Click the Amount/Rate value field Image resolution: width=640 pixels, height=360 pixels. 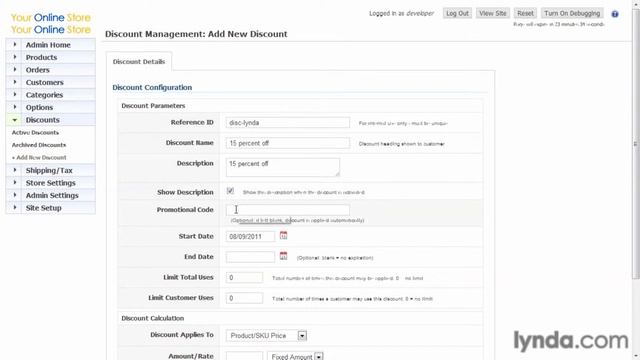244,356
